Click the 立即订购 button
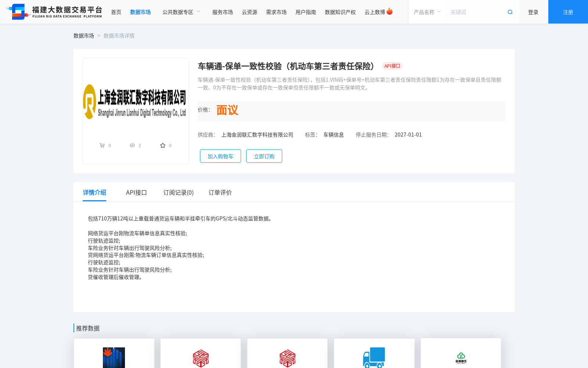 [264, 156]
